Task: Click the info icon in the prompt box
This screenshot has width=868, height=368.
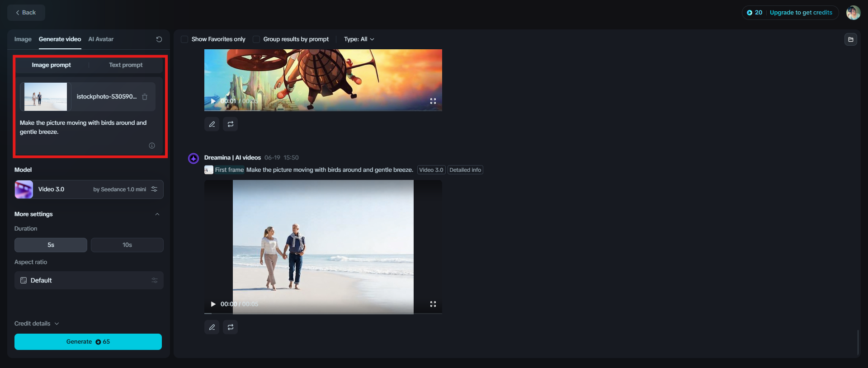Action: click(x=152, y=146)
